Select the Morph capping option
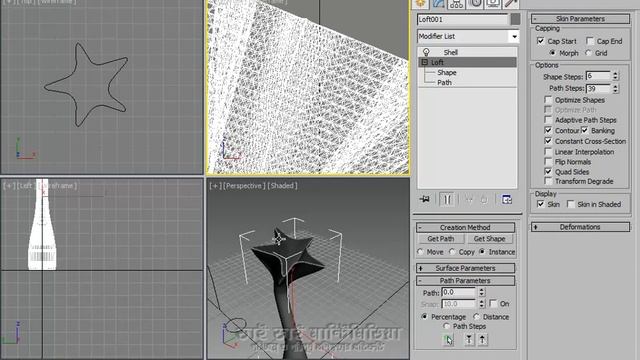 coord(553,53)
